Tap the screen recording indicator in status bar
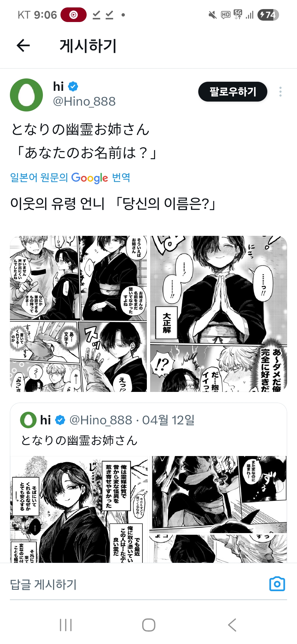The image size is (297, 644). pyautogui.click(x=73, y=15)
